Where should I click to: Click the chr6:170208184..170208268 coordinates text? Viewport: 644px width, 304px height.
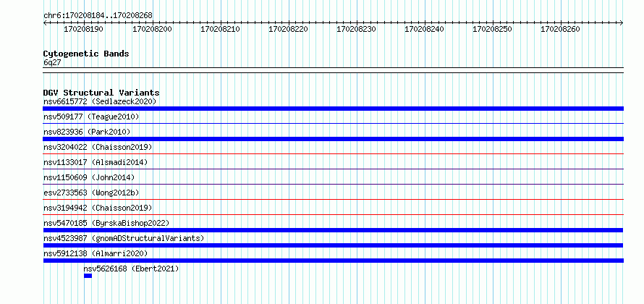point(98,15)
